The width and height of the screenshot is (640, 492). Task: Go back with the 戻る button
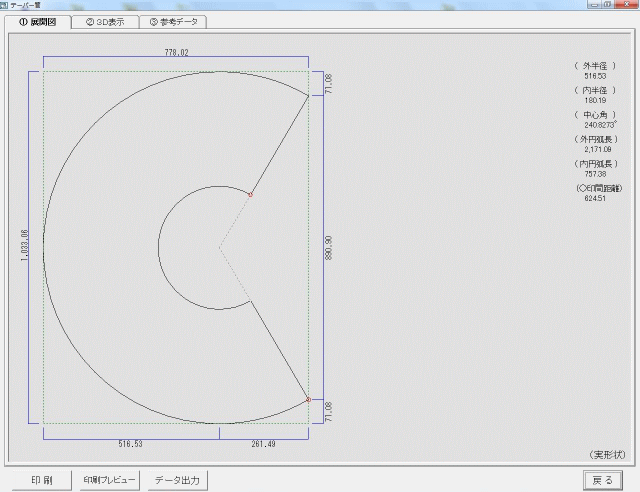(602, 480)
